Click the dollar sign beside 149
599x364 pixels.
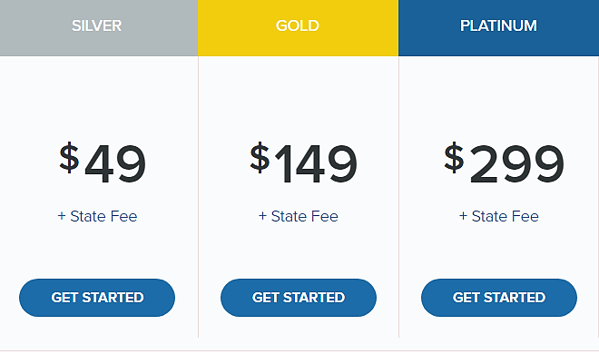(260, 157)
